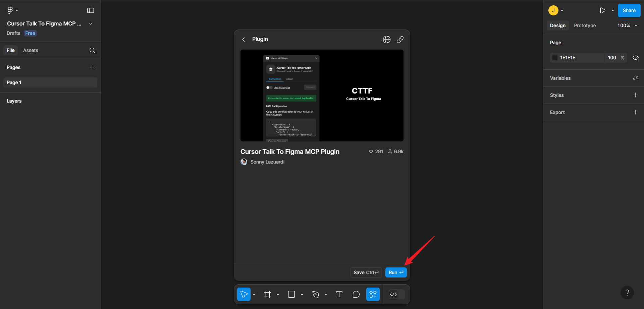Click the Variables section label

560,78
